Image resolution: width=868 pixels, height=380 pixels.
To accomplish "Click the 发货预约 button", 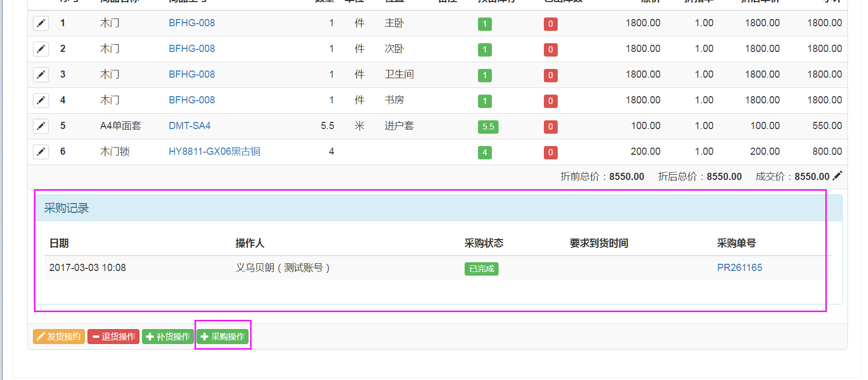I will 59,336.
